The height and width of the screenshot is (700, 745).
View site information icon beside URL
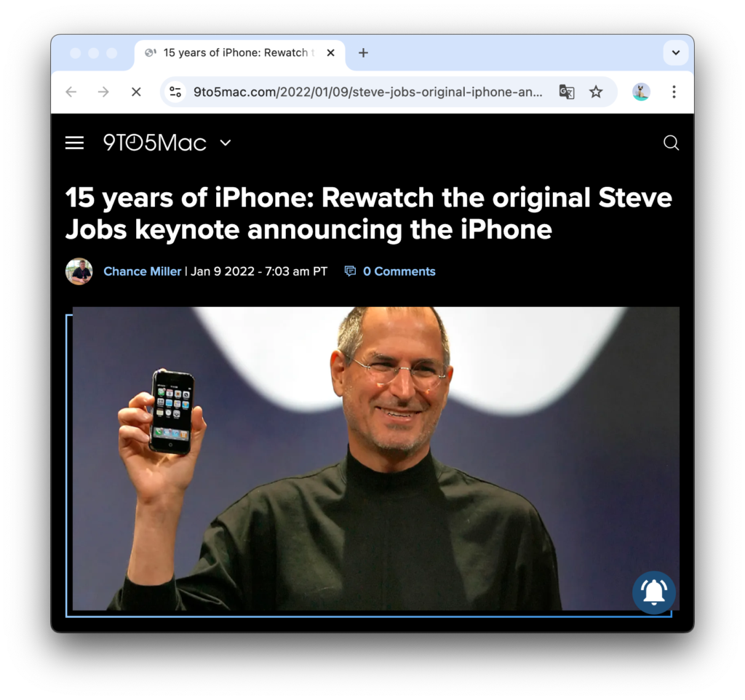(x=175, y=92)
